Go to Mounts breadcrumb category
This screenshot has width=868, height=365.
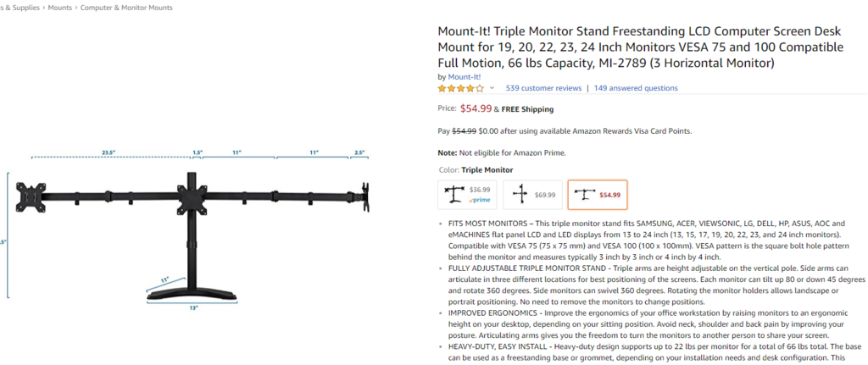(60, 8)
